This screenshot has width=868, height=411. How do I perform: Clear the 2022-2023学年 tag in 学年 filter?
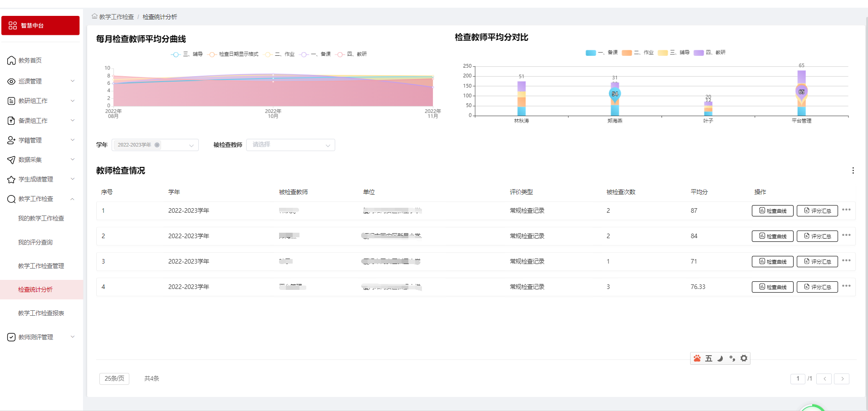157,145
